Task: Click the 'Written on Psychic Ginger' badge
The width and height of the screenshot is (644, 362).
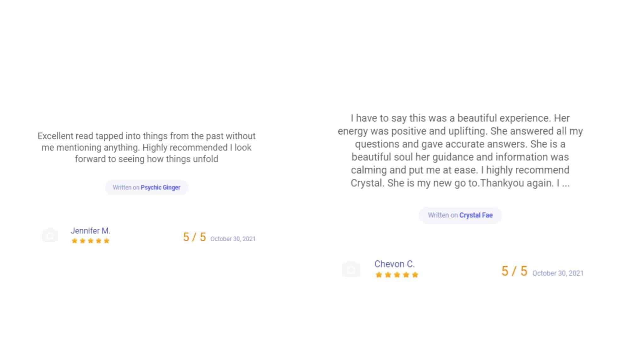Action: coord(147,188)
